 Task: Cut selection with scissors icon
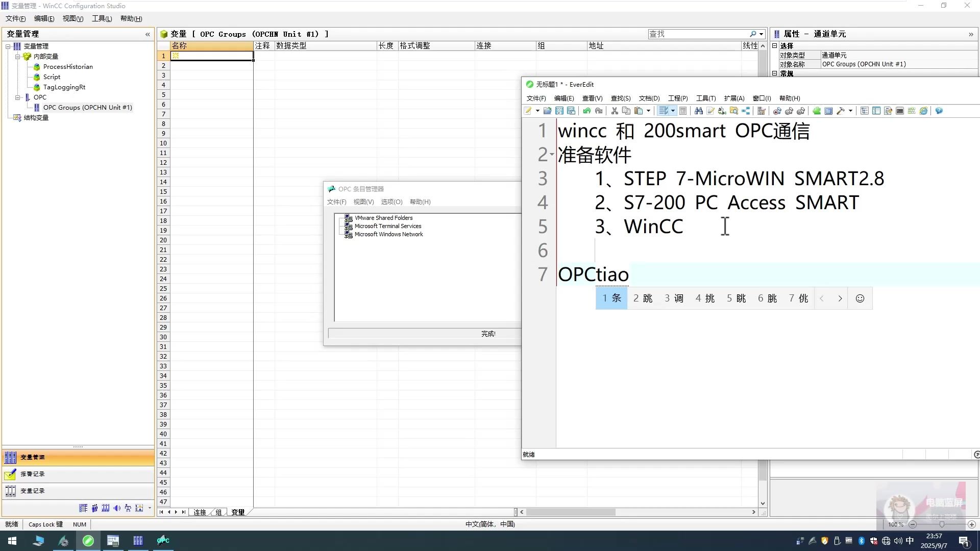point(615,111)
